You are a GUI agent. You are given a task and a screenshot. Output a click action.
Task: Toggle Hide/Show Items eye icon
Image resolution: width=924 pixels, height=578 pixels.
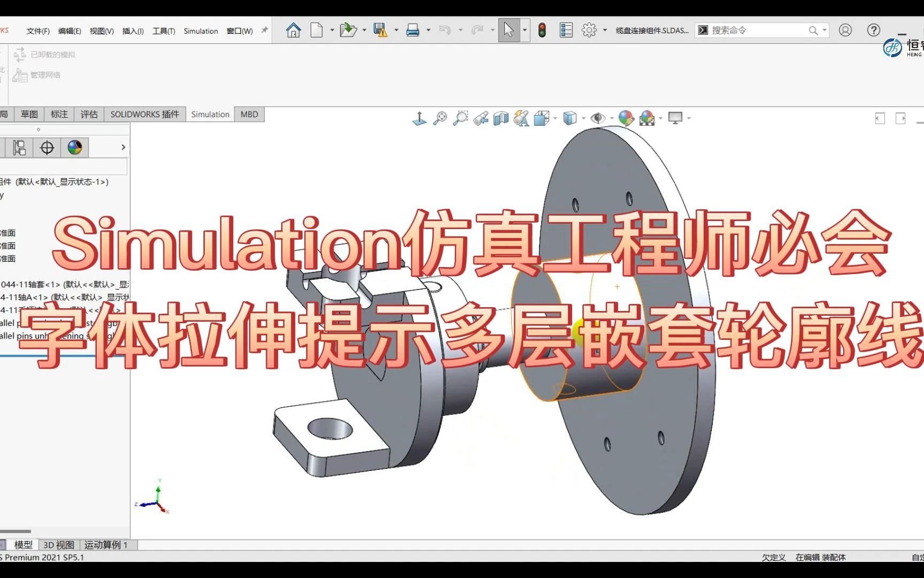coord(598,118)
